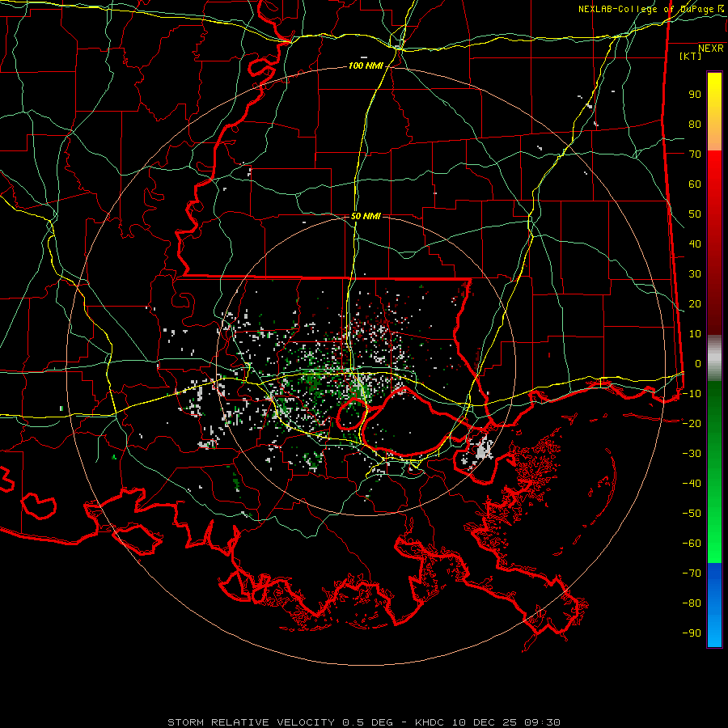Click the 20 value on the velocity scale
728x728 pixels.
tap(695, 304)
